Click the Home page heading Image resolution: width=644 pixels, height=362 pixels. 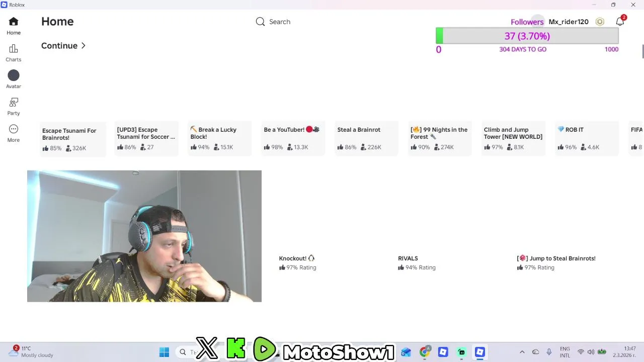point(57,22)
